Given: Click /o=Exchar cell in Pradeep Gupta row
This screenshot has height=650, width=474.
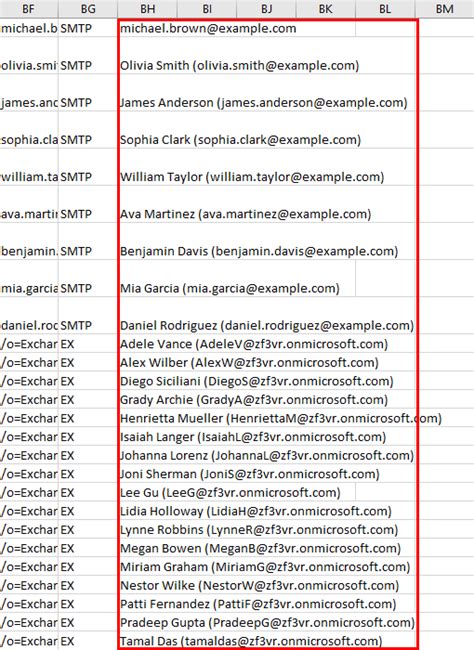Looking at the screenshot, I should point(29,623).
